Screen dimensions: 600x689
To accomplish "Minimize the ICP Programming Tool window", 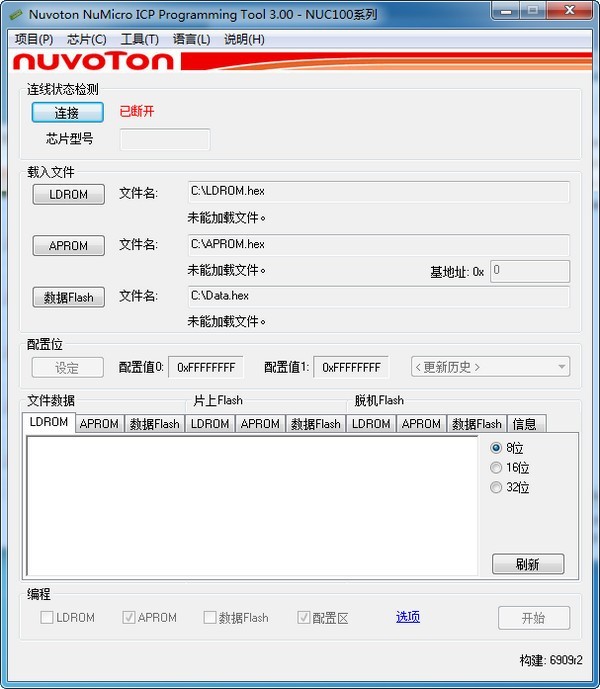I will pyautogui.click(x=505, y=11).
